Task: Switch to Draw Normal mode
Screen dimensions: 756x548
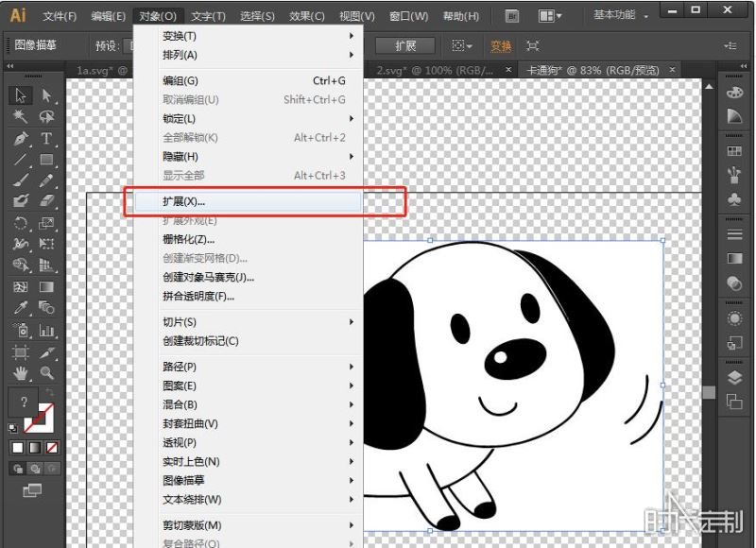Action: click(x=18, y=469)
